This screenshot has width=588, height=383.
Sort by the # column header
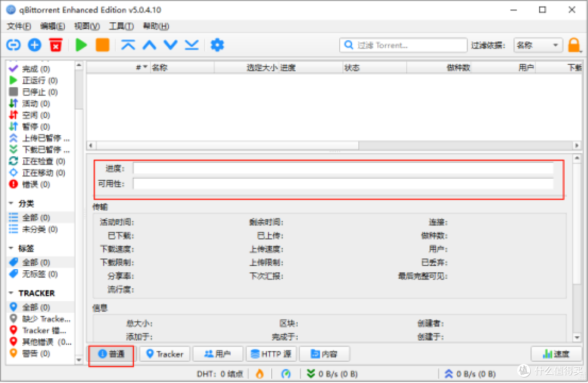(118, 68)
